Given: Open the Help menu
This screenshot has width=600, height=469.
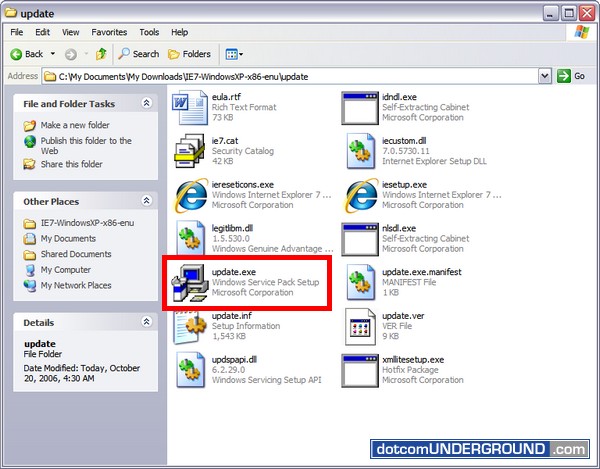Looking at the screenshot, I should 179,32.
